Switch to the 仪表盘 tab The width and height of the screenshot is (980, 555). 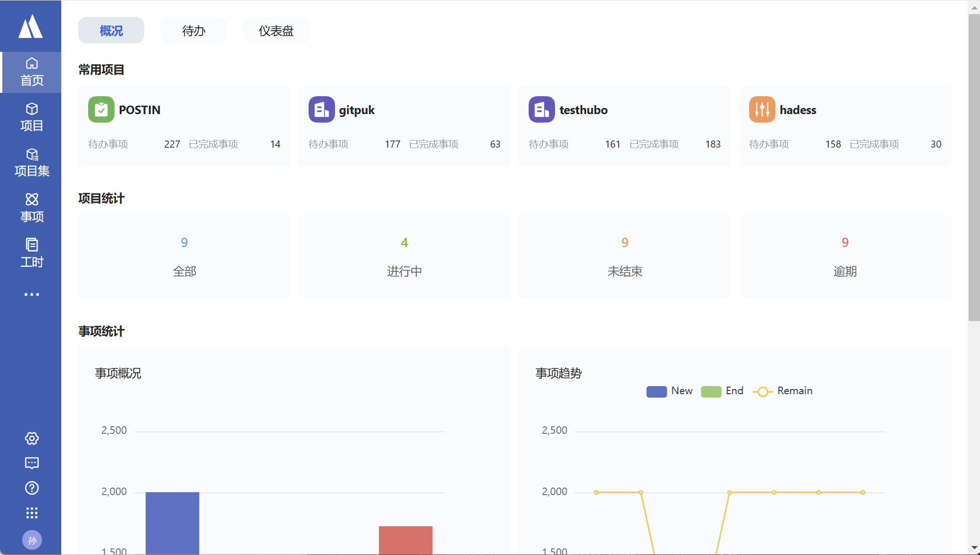[276, 31]
